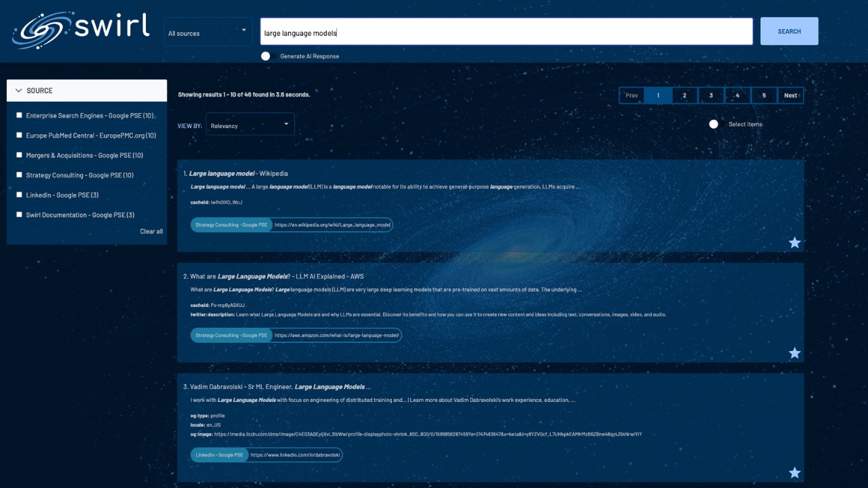
Task: Go to results page 3
Action: (x=711, y=96)
